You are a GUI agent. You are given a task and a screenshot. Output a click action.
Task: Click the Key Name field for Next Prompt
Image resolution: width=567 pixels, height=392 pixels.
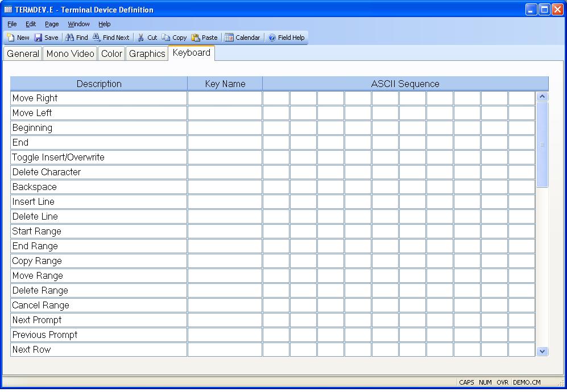coord(225,320)
